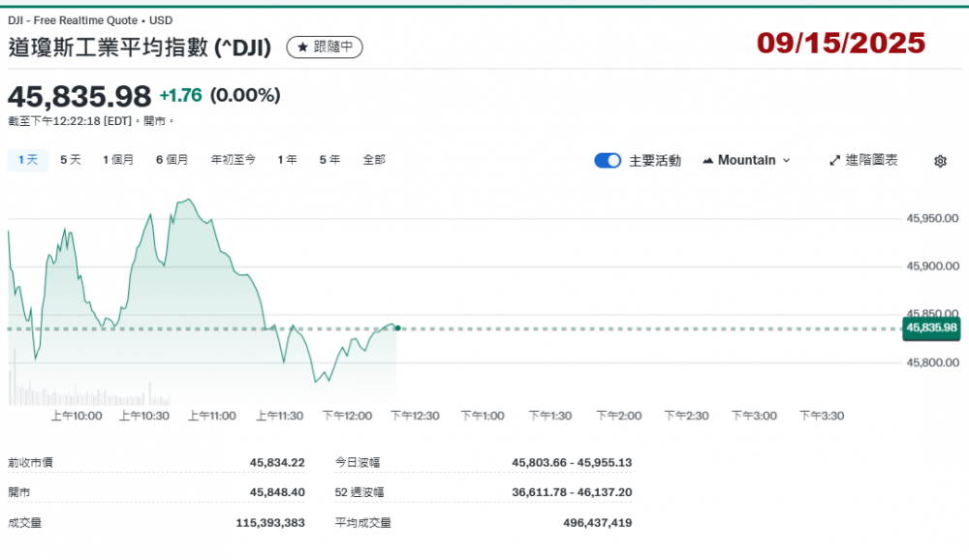
Task: Click the 前收市價 value 45,834.22
Action: (277, 463)
